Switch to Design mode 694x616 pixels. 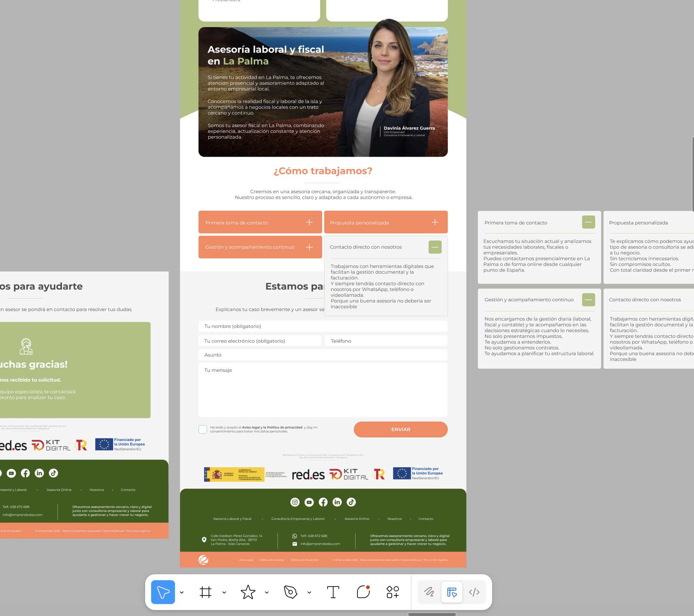click(452, 592)
